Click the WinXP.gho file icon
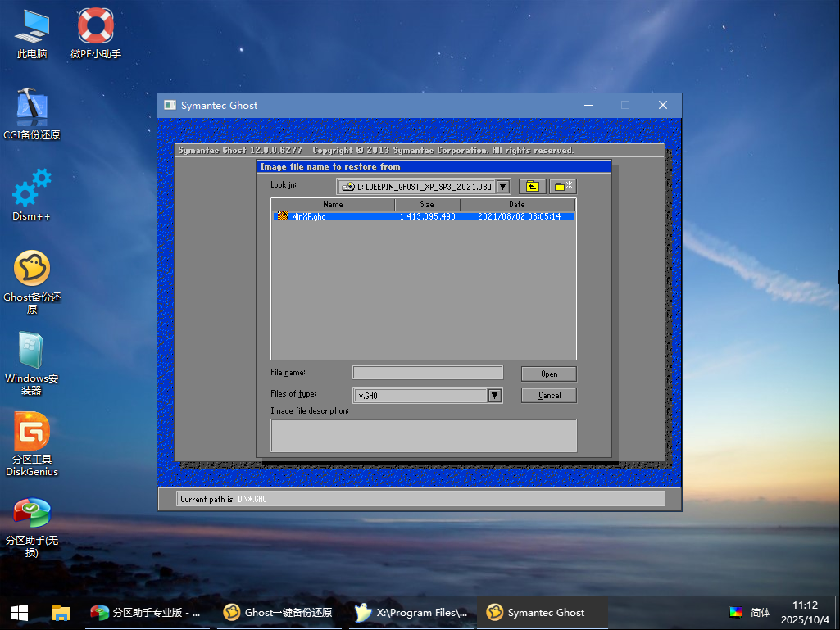The height and width of the screenshot is (630, 840). [282, 216]
